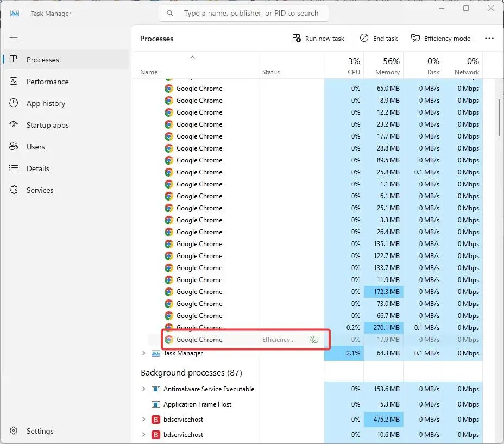
Task: Click the End task circle-slash icon
Action: (364, 38)
